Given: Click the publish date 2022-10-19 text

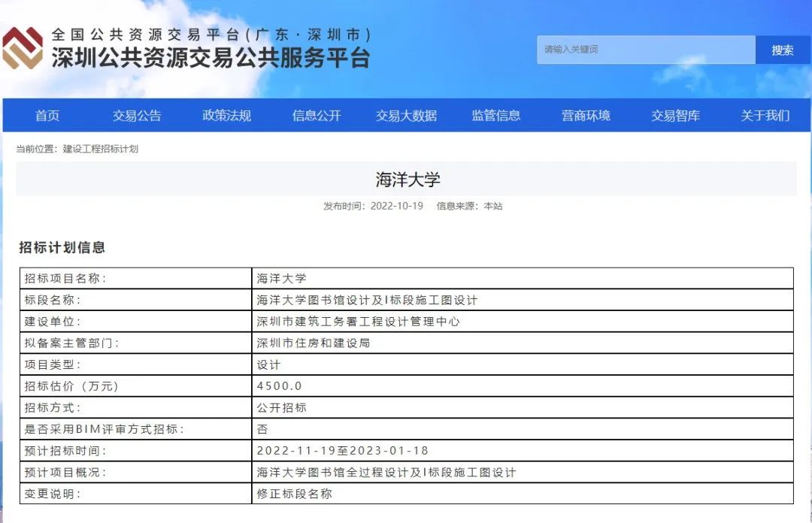Looking at the screenshot, I should click(x=397, y=206).
